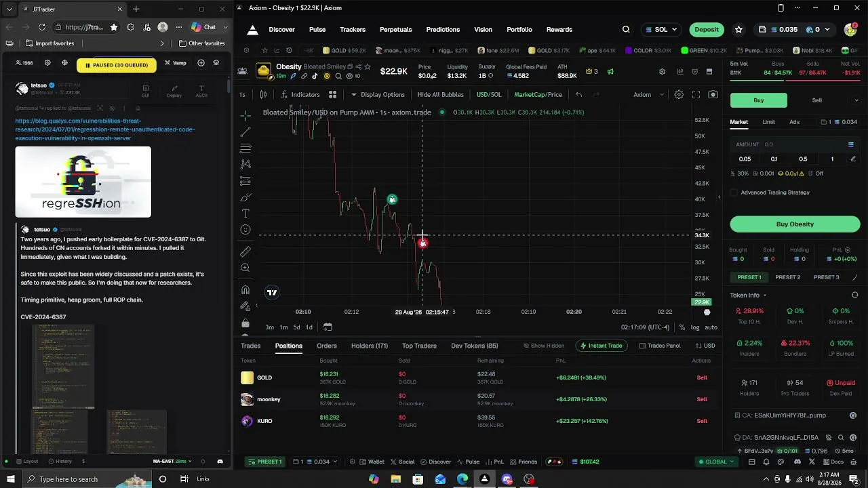The image size is (868, 488).
Task: Select the crosshair cursor drawing tool
Action: coord(245,115)
